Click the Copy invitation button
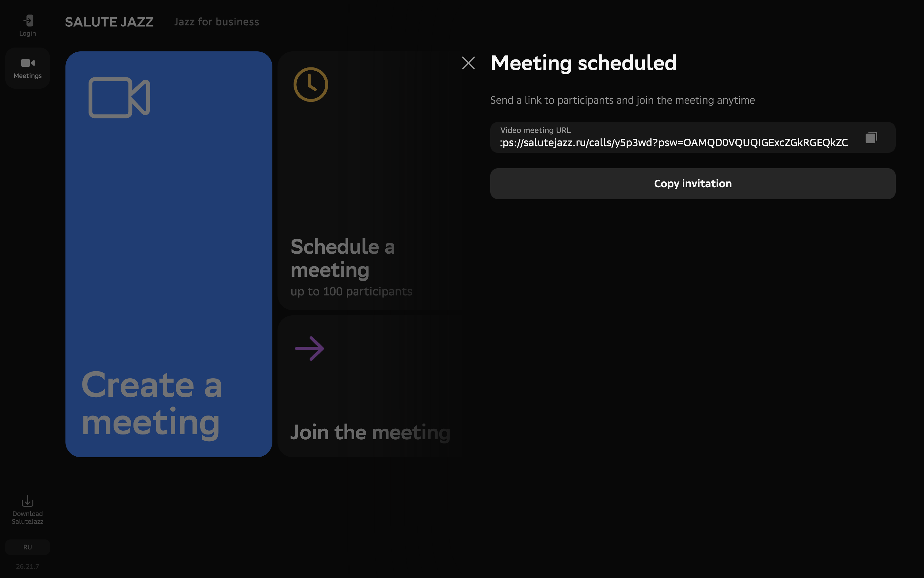Screen dimensions: 924x578 [693, 183]
